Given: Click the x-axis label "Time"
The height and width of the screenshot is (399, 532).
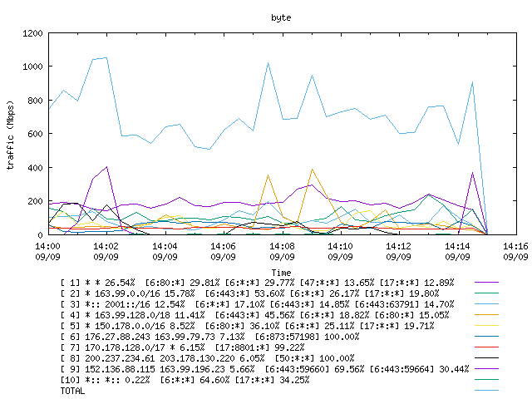Looking at the screenshot, I should [x=281, y=273].
